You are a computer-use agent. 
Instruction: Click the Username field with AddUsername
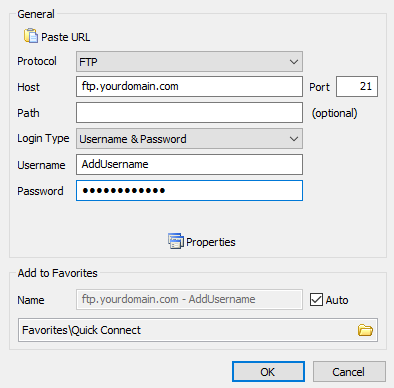point(189,164)
